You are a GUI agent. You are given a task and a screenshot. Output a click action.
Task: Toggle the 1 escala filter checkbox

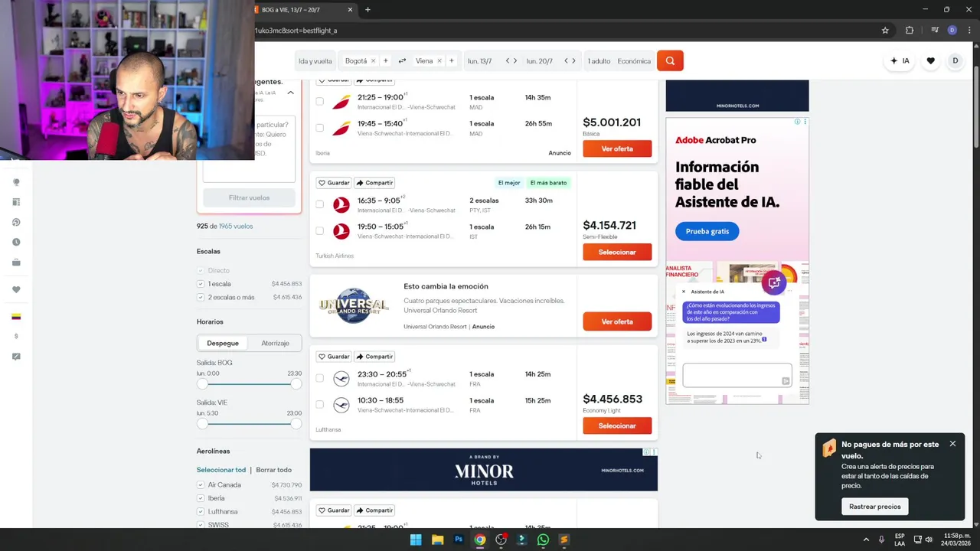[x=201, y=284]
